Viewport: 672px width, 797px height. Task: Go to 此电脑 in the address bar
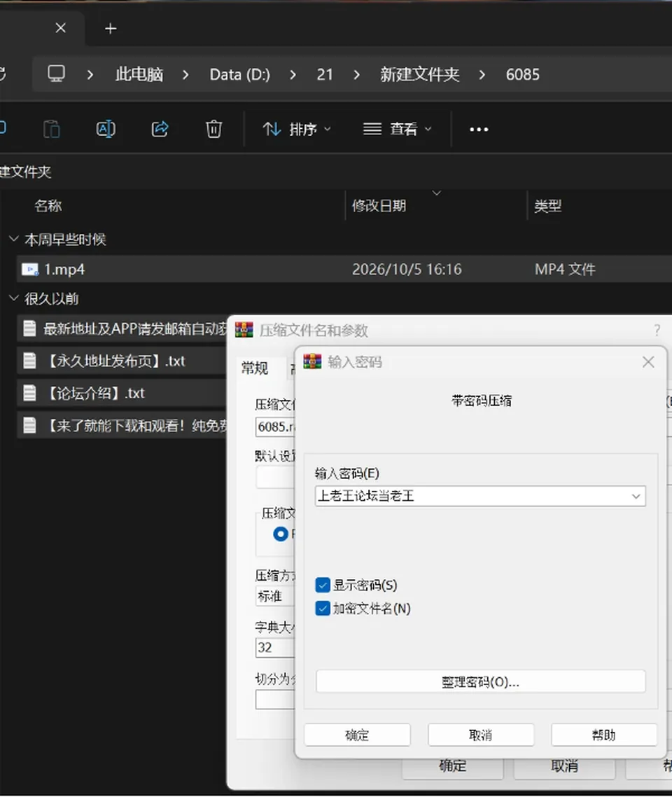click(139, 75)
